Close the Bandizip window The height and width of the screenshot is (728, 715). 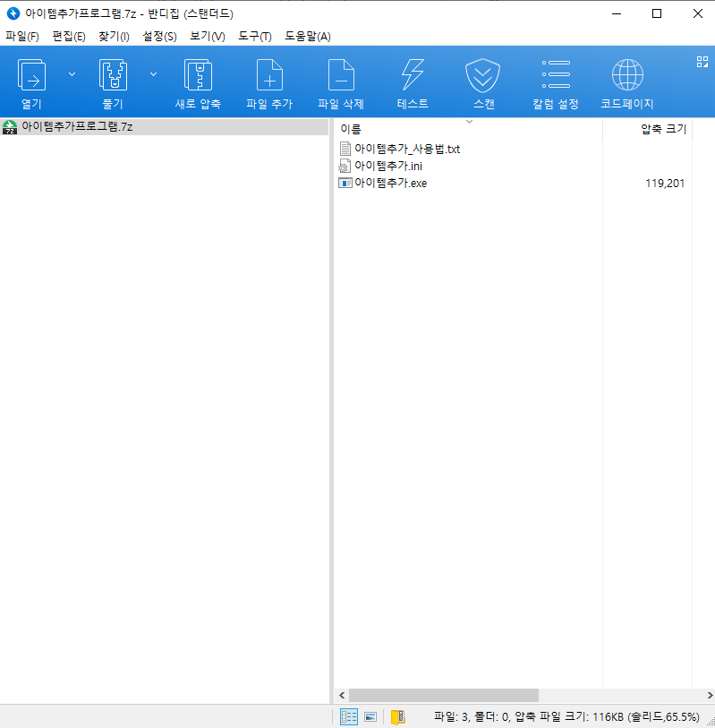(697, 14)
